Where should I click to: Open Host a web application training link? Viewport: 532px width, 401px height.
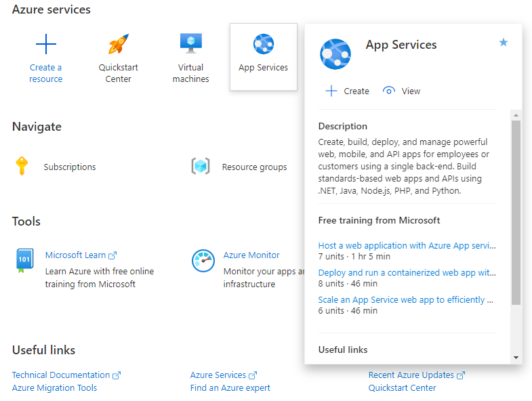click(x=407, y=246)
